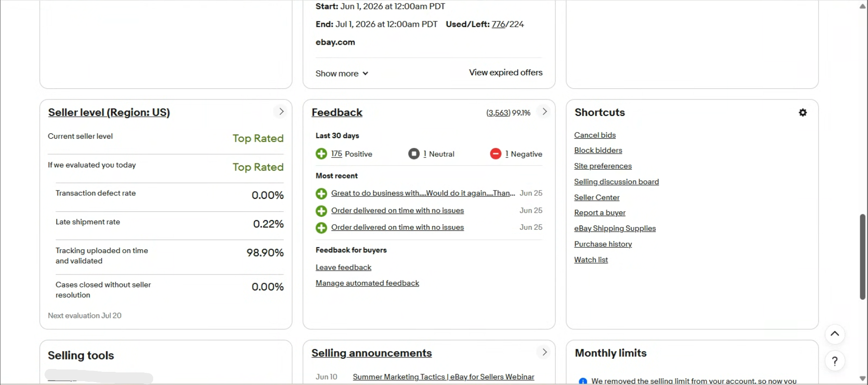The width and height of the screenshot is (868, 385).
Task: Open the help question mark button
Action: (x=835, y=361)
